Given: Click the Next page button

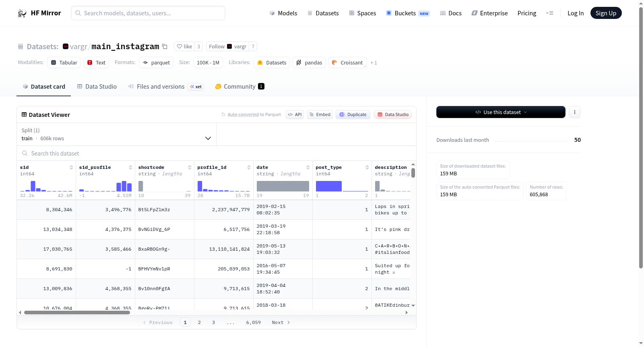Looking at the screenshot, I should click(x=281, y=322).
